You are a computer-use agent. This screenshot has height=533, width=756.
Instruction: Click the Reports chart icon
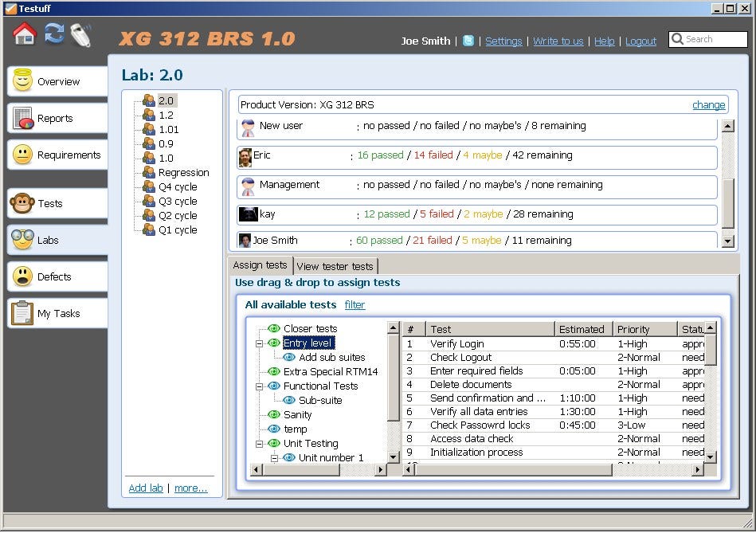click(x=23, y=118)
